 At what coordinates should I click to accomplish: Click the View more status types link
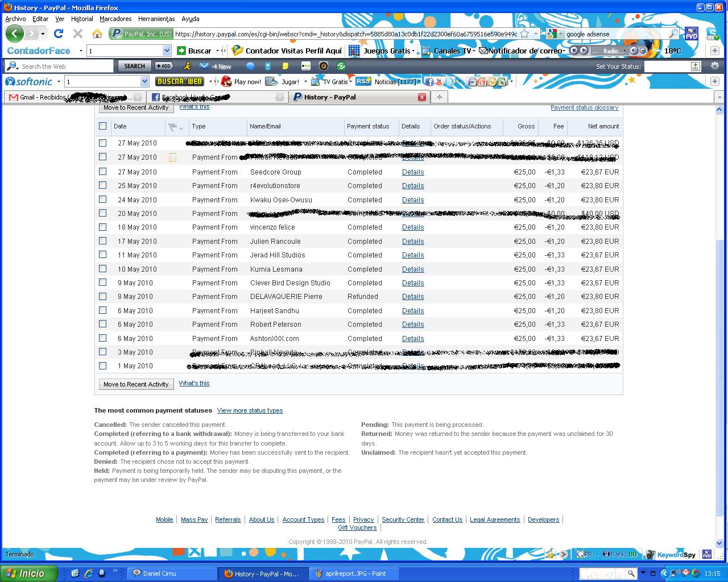(x=250, y=410)
